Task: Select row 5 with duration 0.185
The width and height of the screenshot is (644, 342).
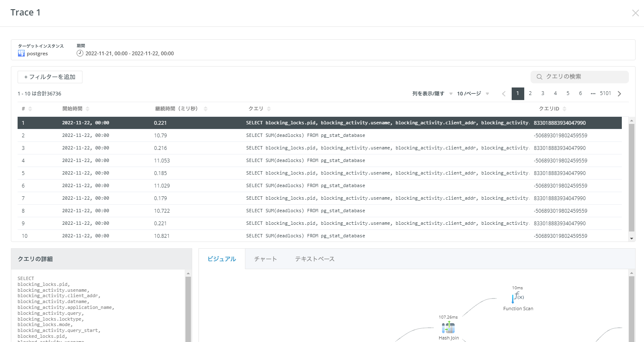Action: (319, 173)
